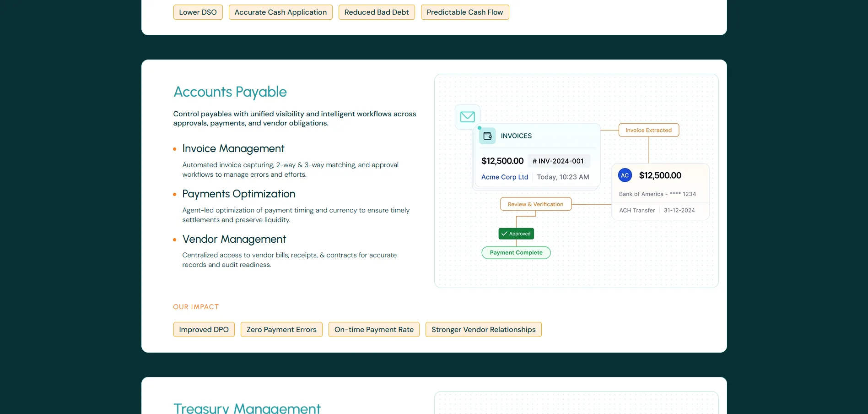Click the Stronger Vendor Relationships tag
The height and width of the screenshot is (414, 868).
tap(484, 330)
